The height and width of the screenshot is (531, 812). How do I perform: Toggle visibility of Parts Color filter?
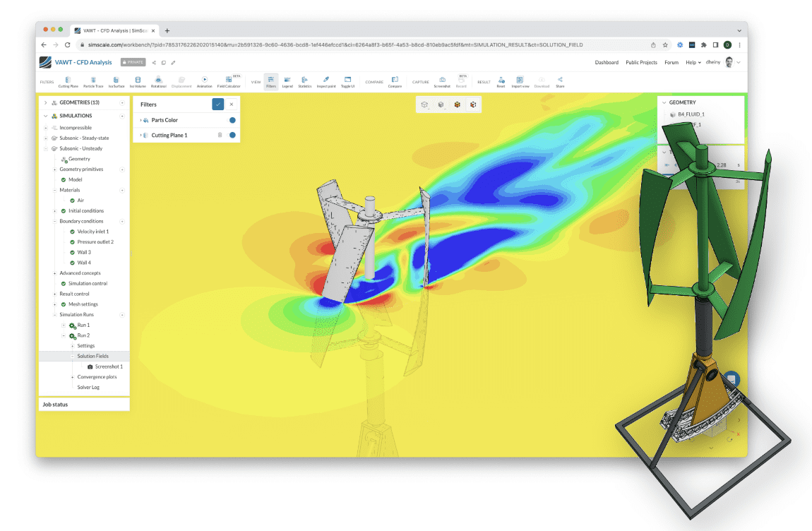(x=232, y=120)
